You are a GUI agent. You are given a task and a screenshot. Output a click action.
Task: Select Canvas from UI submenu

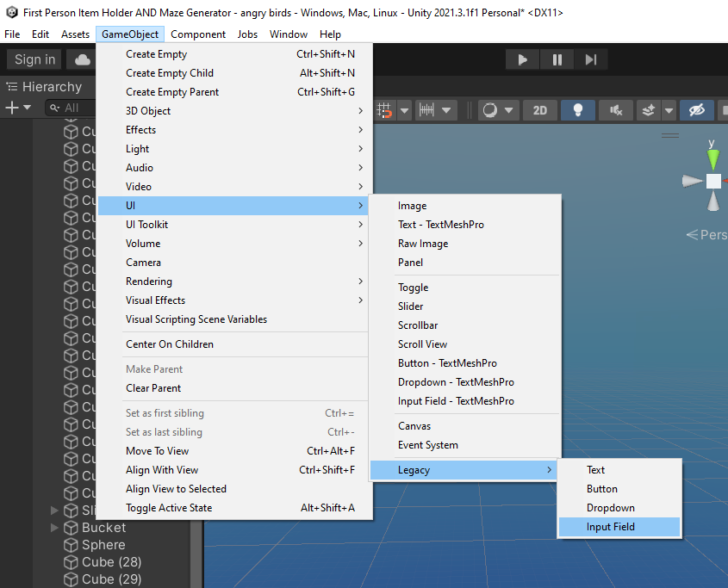click(x=465, y=426)
